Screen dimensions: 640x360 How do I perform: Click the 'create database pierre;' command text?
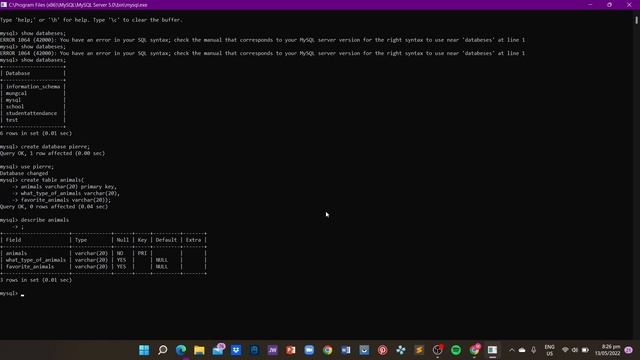(55, 147)
